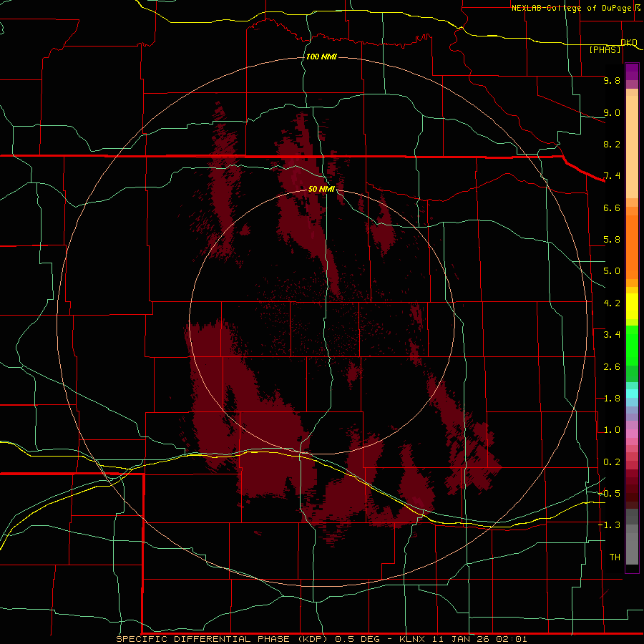The image size is (644, 644).
Task: Select the cyan band on color bar
Action: point(632,394)
